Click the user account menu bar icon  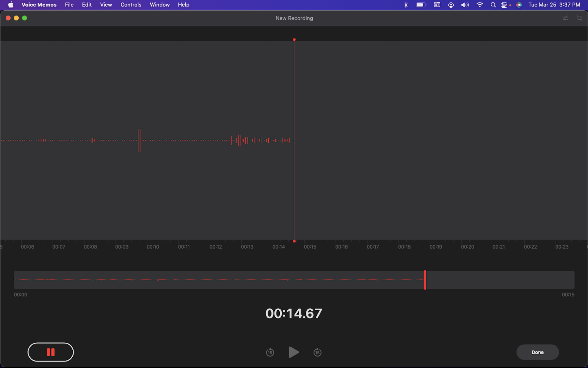(x=451, y=5)
